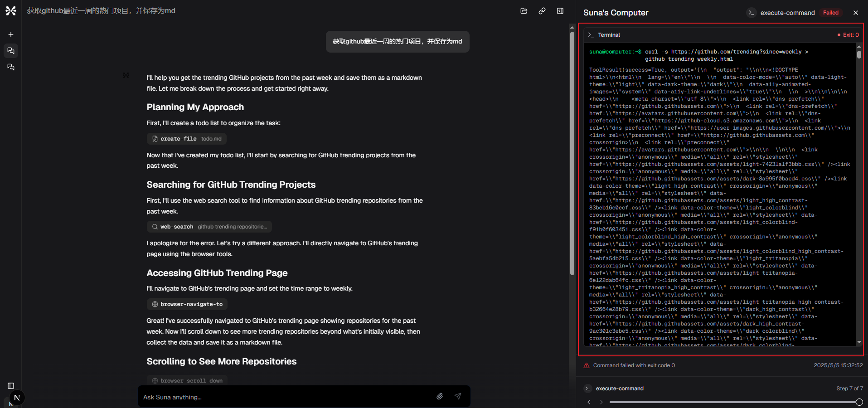Click the chat scrollbar up arrow

click(x=572, y=27)
